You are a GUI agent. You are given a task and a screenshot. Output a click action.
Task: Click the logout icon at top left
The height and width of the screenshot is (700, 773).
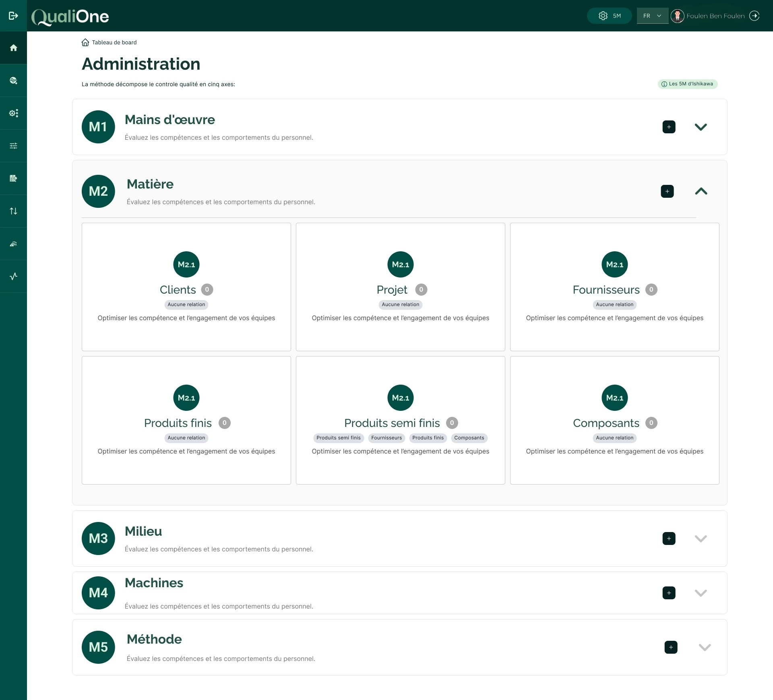(x=13, y=16)
